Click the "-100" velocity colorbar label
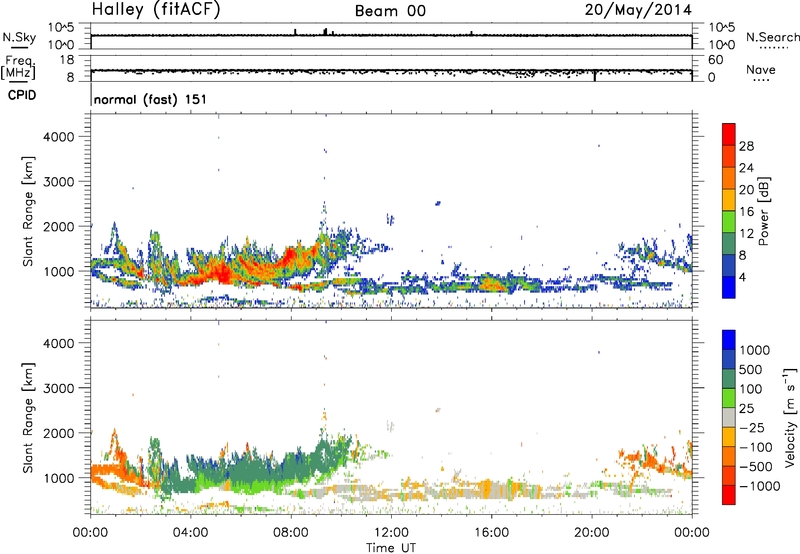Image resolution: width=800 pixels, height=554 pixels. point(756,447)
